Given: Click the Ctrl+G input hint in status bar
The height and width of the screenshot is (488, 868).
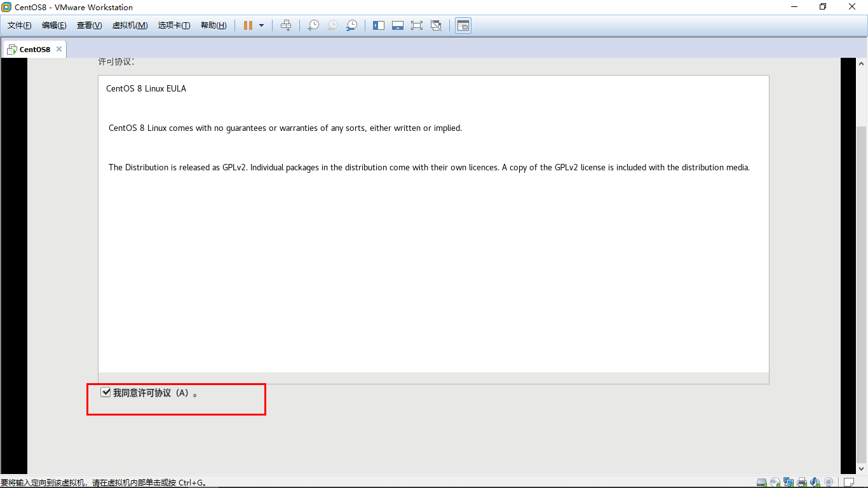Looking at the screenshot, I should click(104, 482).
